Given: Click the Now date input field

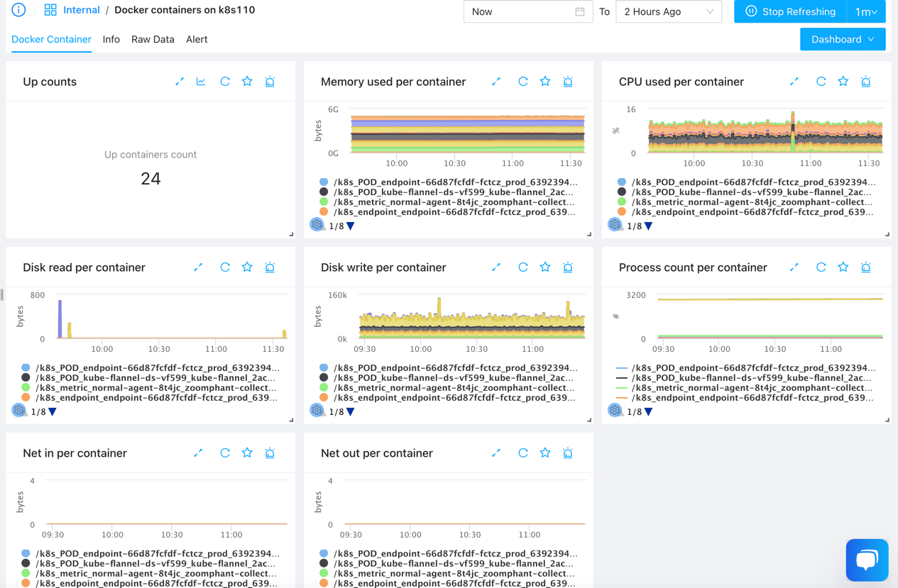Looking at the screenshot, I should point(527,12).
